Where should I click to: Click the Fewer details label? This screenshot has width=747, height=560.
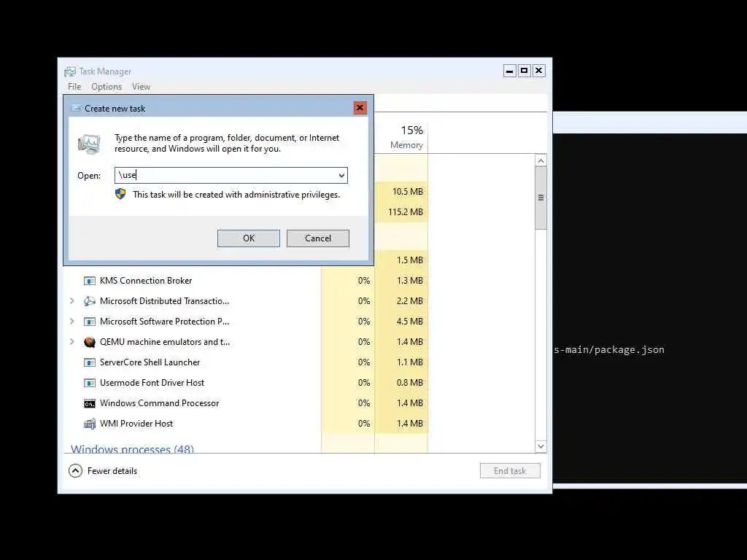coord(112,471)
